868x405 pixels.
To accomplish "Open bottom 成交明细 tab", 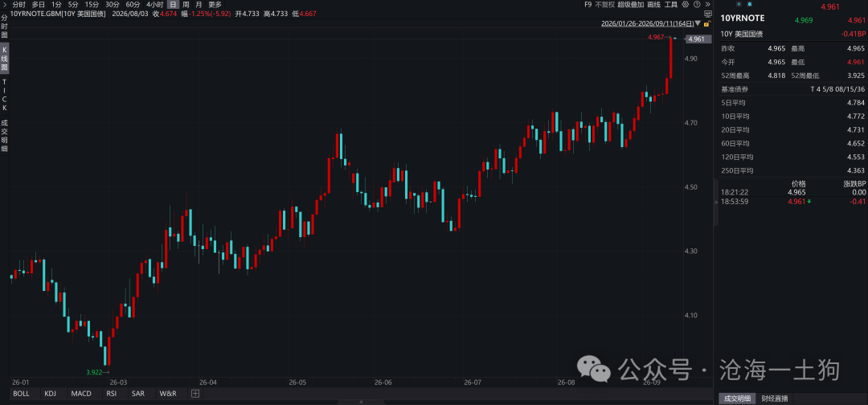I will pos(737,399).
